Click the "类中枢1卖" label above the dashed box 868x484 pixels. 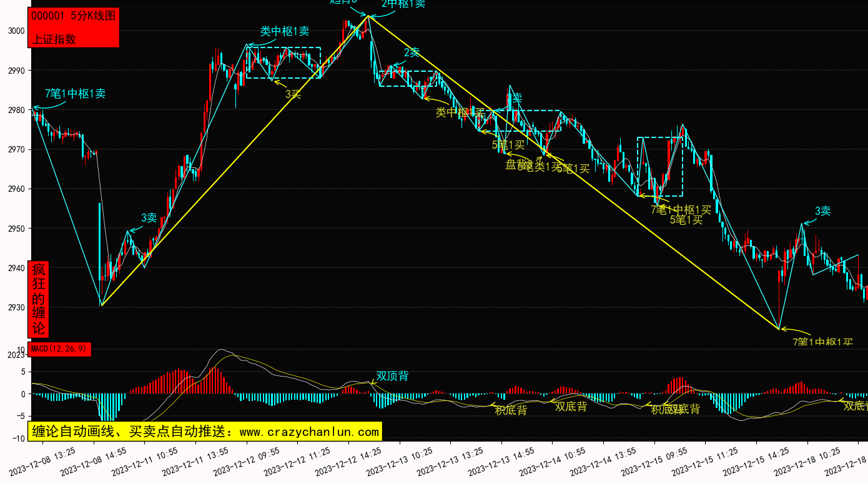click(285, 31)
